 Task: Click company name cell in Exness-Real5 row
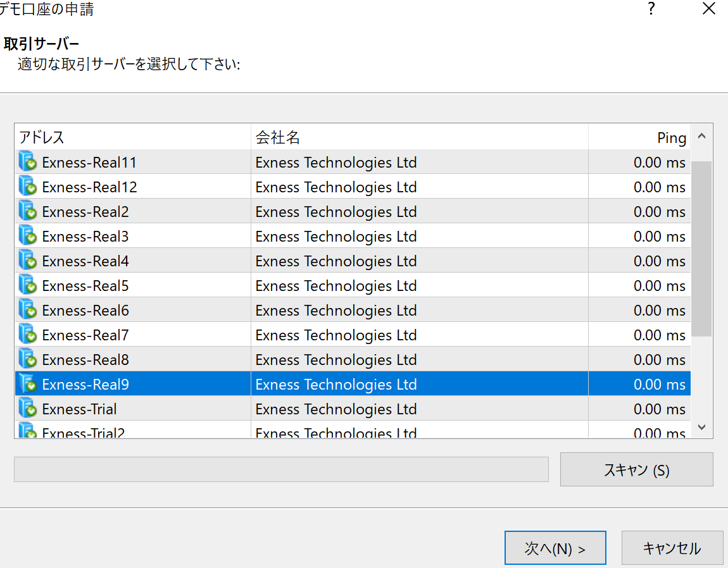420,285
